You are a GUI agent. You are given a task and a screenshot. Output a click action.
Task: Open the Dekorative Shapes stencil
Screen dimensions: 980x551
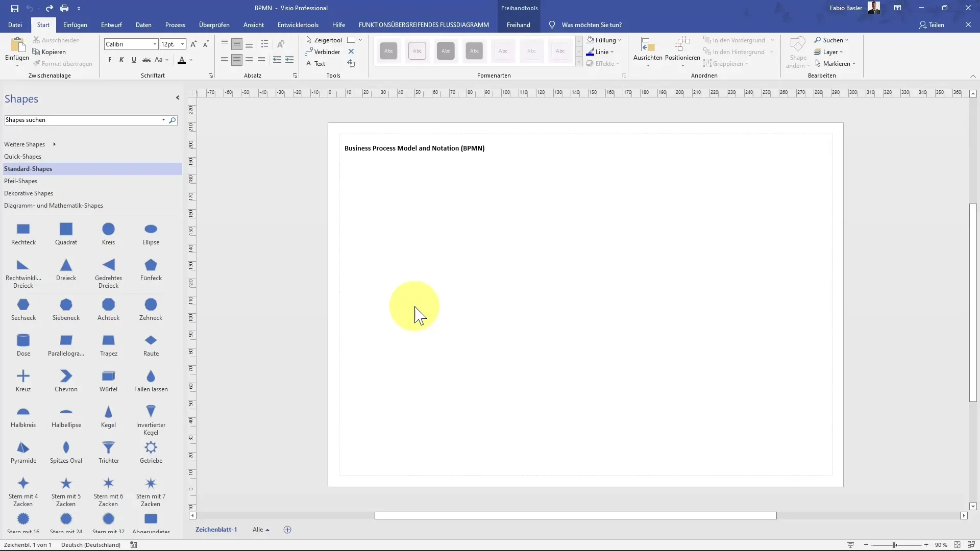pos(29,193)
